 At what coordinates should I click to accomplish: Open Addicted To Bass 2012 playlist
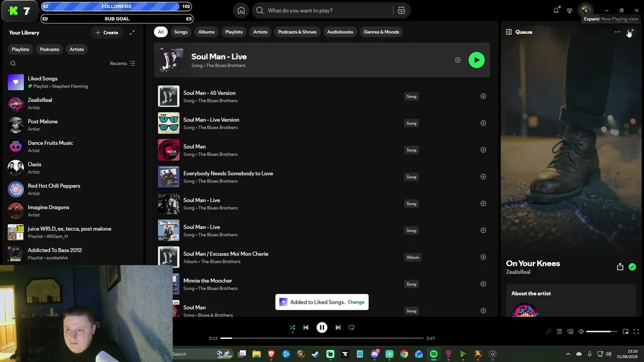pos(73,253)
